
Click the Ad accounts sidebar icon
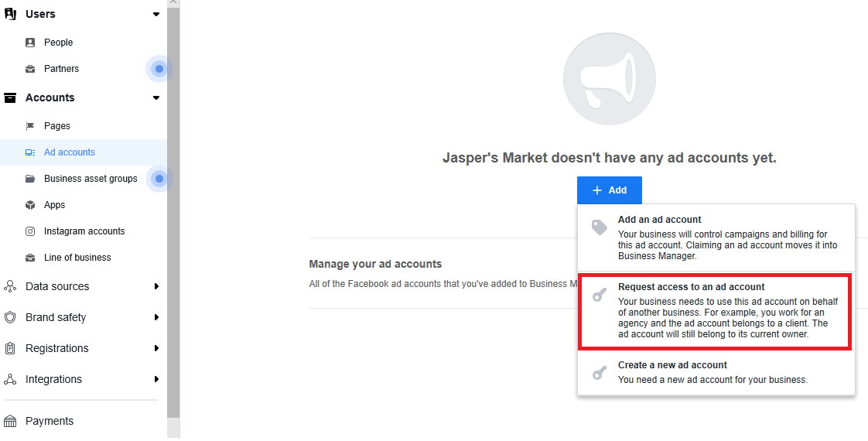pyautogui.click(x=30, y=152)
